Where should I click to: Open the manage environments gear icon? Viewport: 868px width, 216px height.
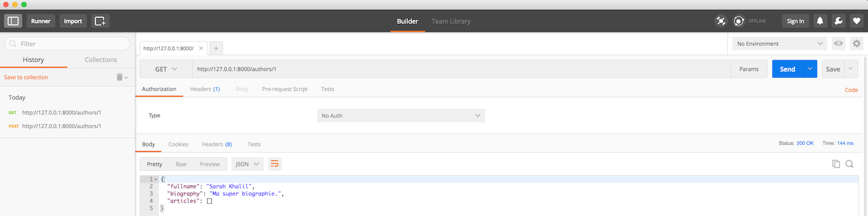click(856, 43)
